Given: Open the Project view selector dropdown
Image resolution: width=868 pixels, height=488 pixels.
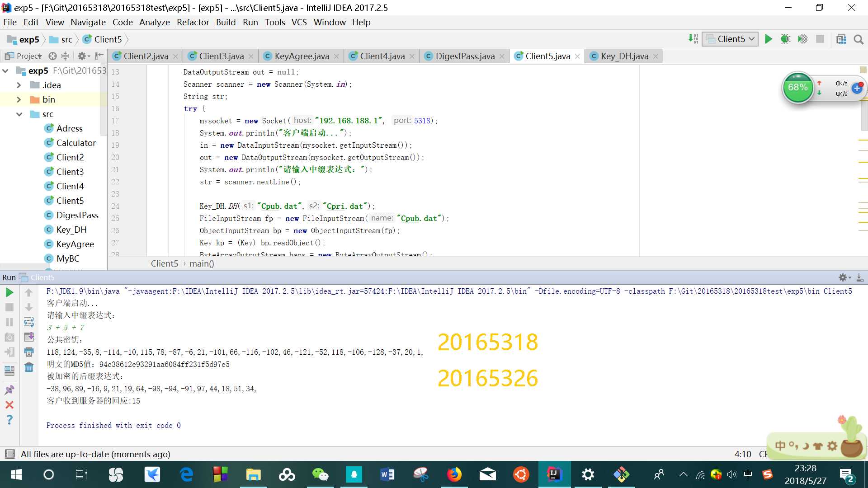Looking at the screenshot, I should [x=23, y=56].
